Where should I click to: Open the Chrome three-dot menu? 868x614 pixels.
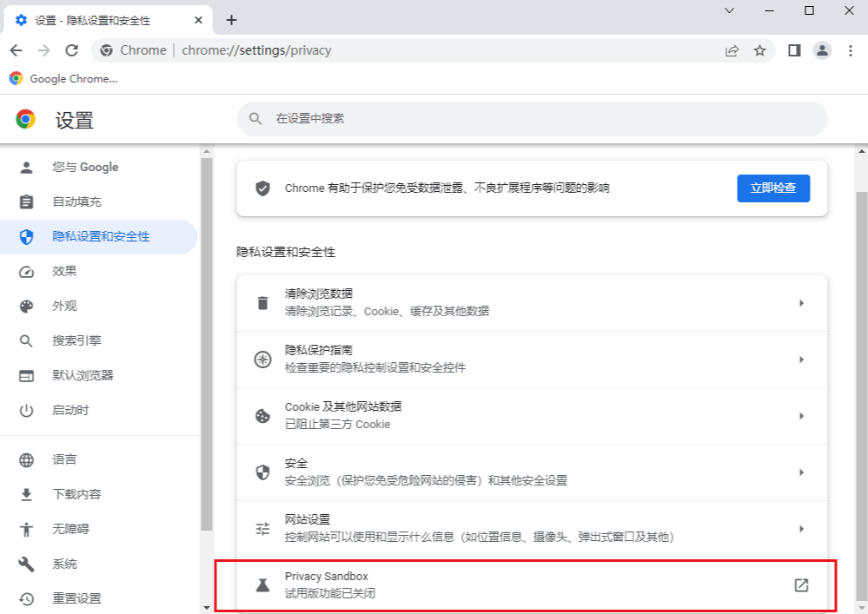coord(851,50)
